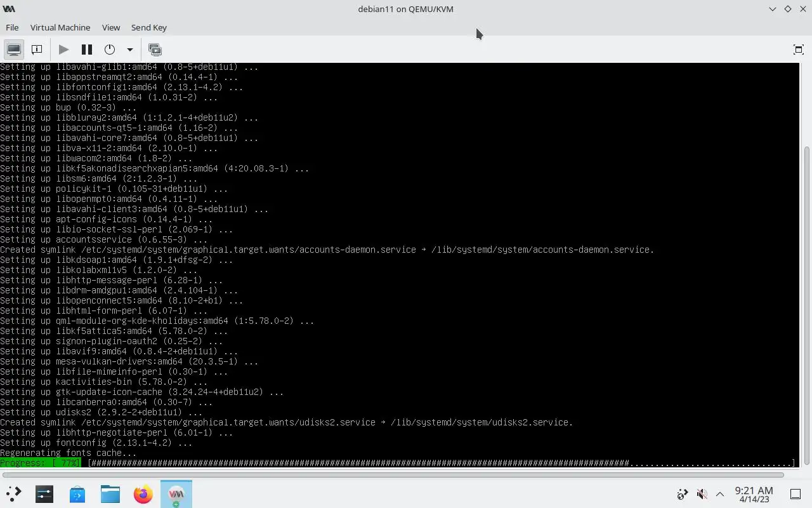Expand the hidden system tray icons
Viewport: 812px width, 508px height.
(720, 494)
